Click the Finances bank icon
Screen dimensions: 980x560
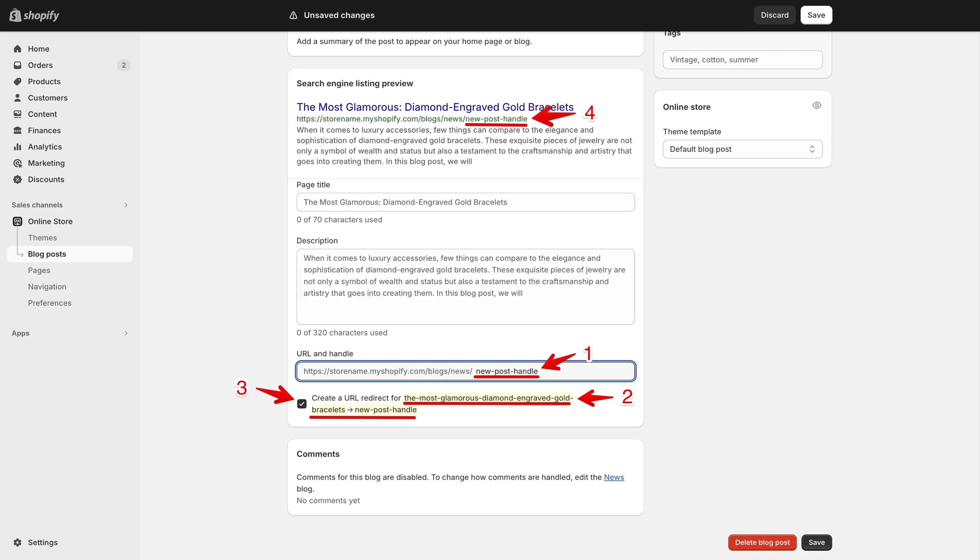(x=17, y=130)
